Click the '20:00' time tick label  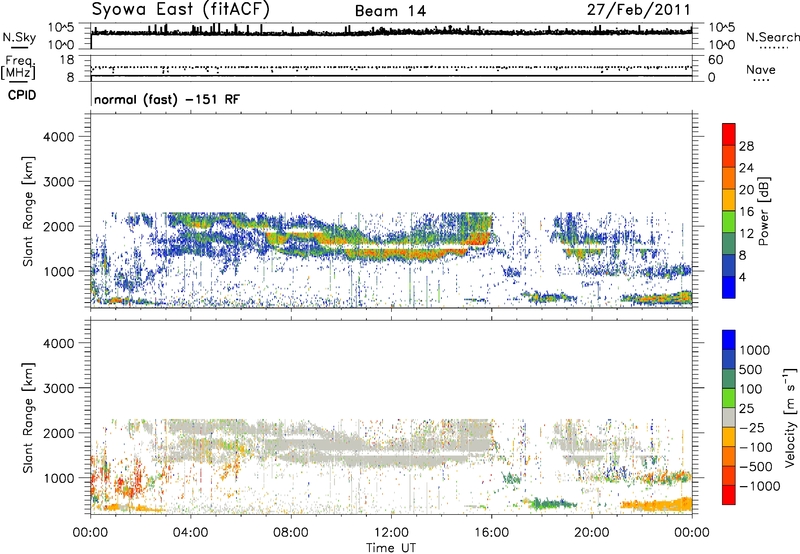[x=592, y=533]
